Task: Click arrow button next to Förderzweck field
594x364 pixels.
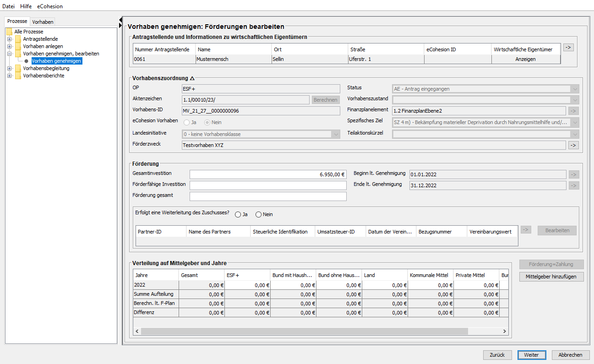Action: click(573, 145)
